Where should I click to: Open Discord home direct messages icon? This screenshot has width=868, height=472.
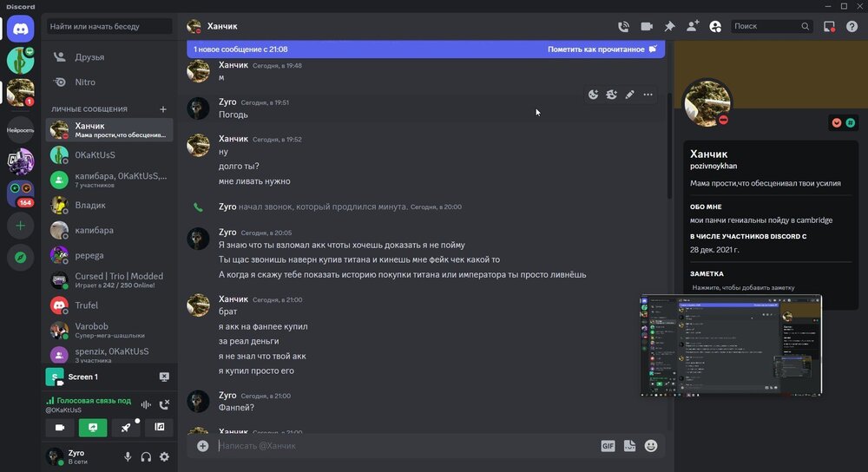point(21,29)
